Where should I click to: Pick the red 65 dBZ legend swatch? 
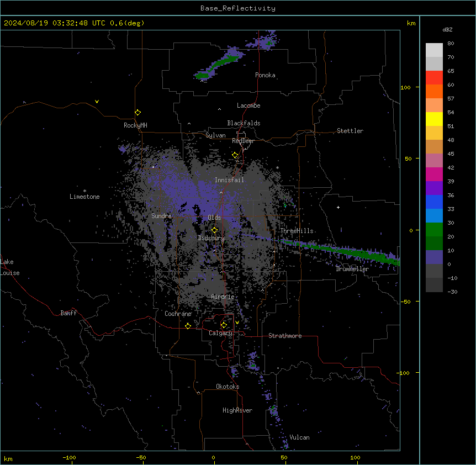(x=434, y=78)
